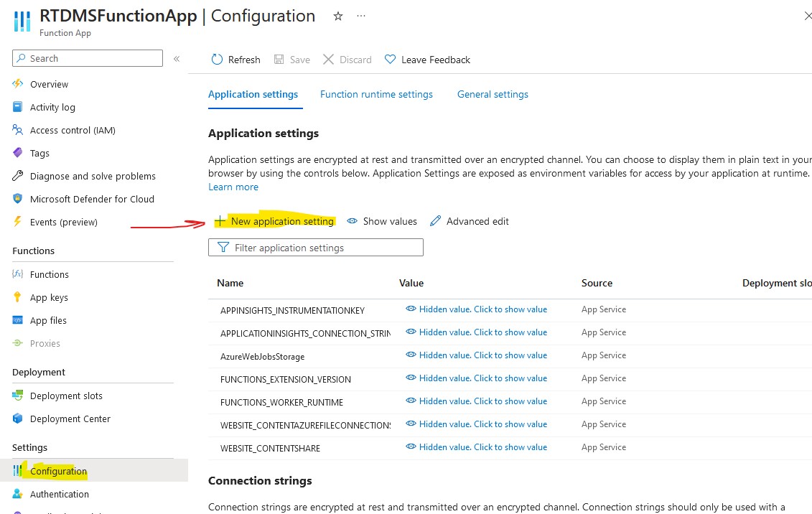Image resolution: width=812 pixels, height=514 pixels.
Task: Switch to Application settings tab
Action: (253, 94)
